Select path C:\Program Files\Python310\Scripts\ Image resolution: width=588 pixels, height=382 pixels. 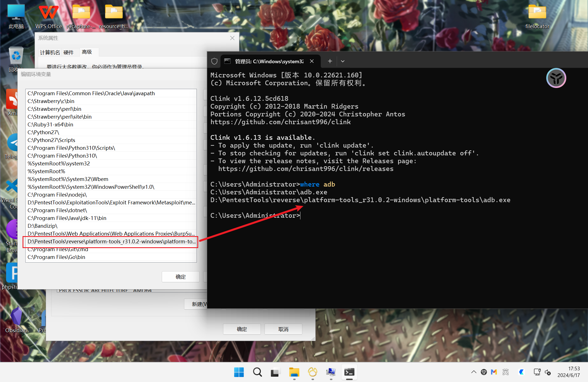click(x=111, y=148)
